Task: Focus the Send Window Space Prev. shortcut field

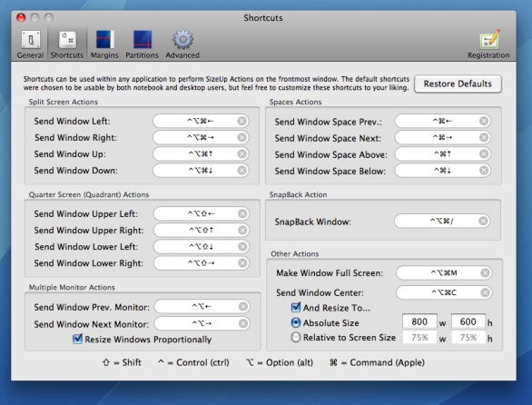Action: [x=443, y=121]
